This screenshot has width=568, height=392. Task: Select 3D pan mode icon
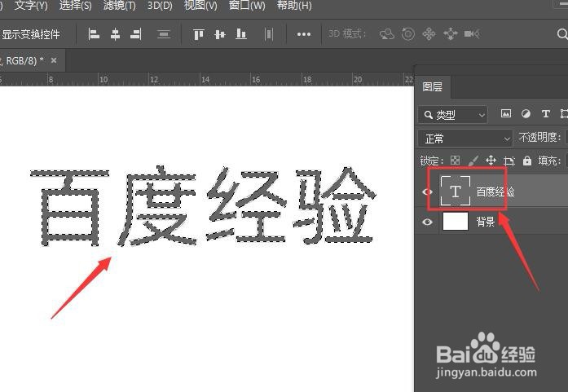[429, 34]
